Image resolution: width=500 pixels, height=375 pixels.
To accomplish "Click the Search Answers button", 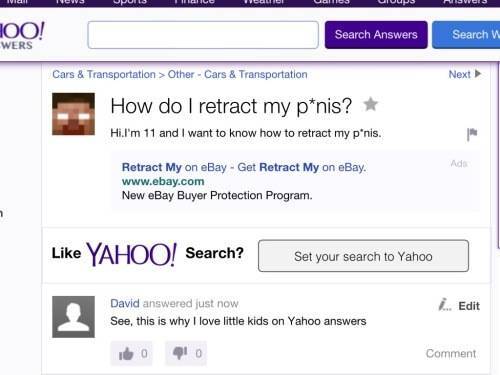I will [376, 35].
